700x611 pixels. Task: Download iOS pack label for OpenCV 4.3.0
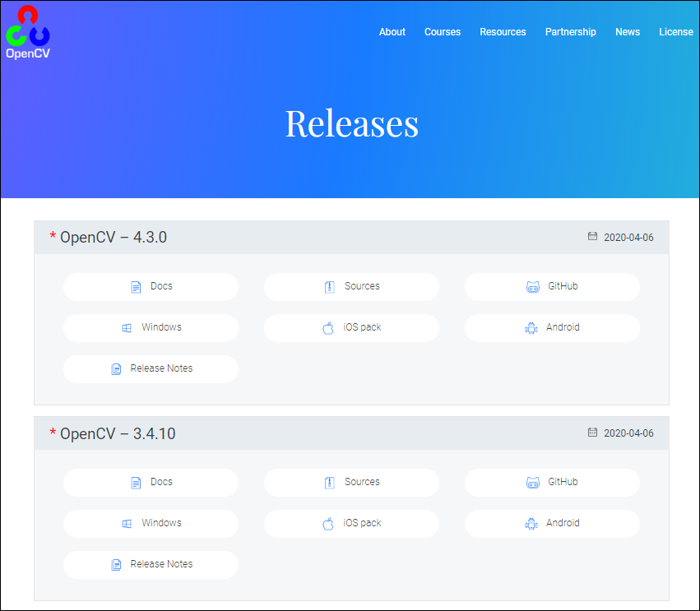(362, 327)
